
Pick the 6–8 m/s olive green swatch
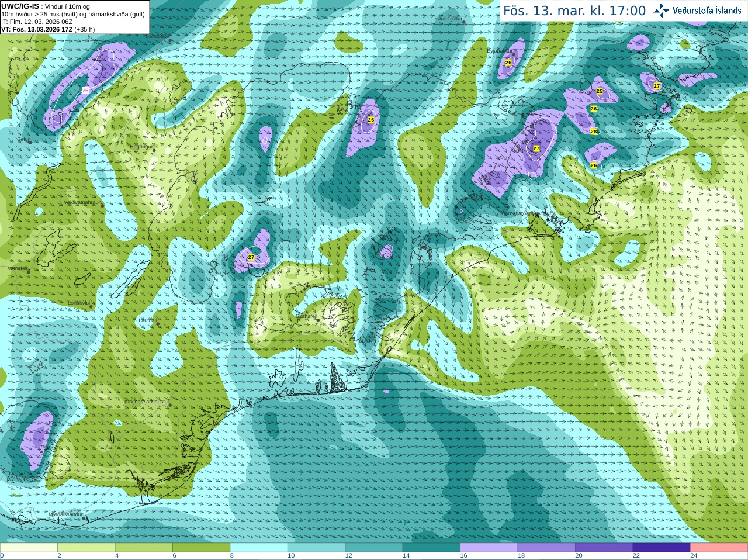[x=201, y=548]
